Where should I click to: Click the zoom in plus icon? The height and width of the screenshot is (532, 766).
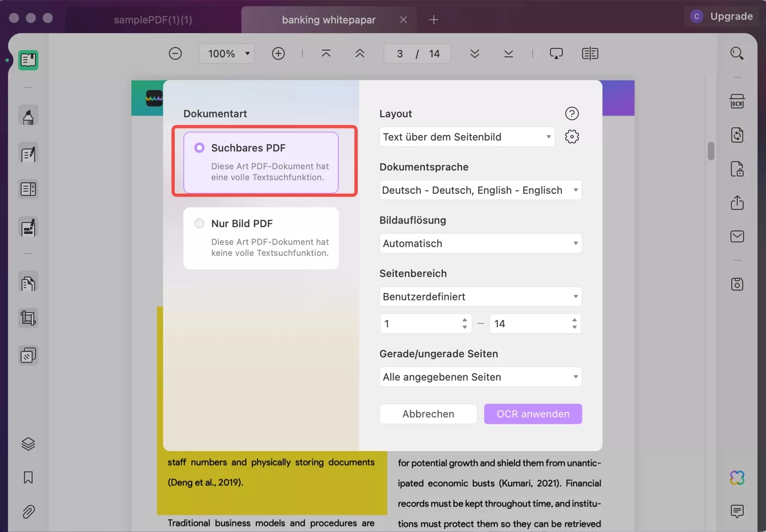point(278,53)
